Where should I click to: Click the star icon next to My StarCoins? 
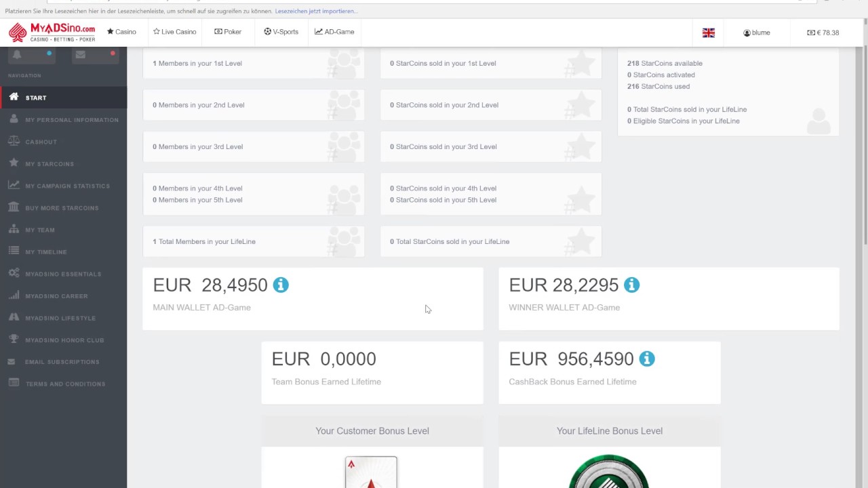point(14,163)
